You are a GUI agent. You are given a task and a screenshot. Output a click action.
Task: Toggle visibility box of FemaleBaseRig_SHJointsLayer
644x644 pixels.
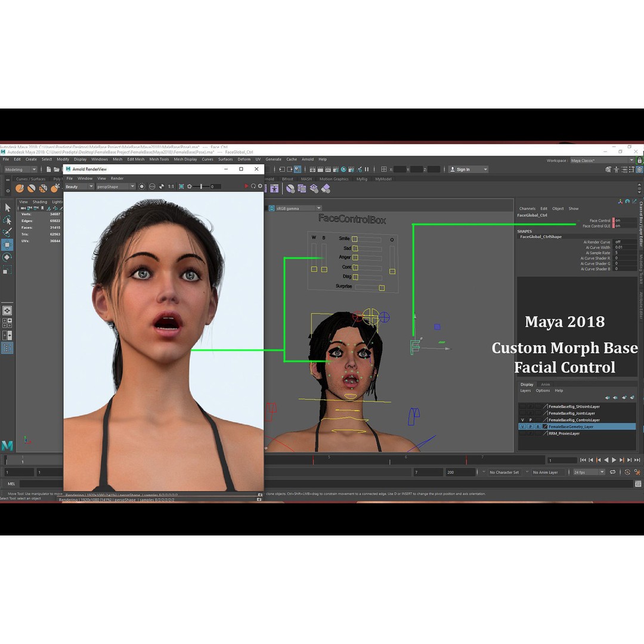pos(522,406)
